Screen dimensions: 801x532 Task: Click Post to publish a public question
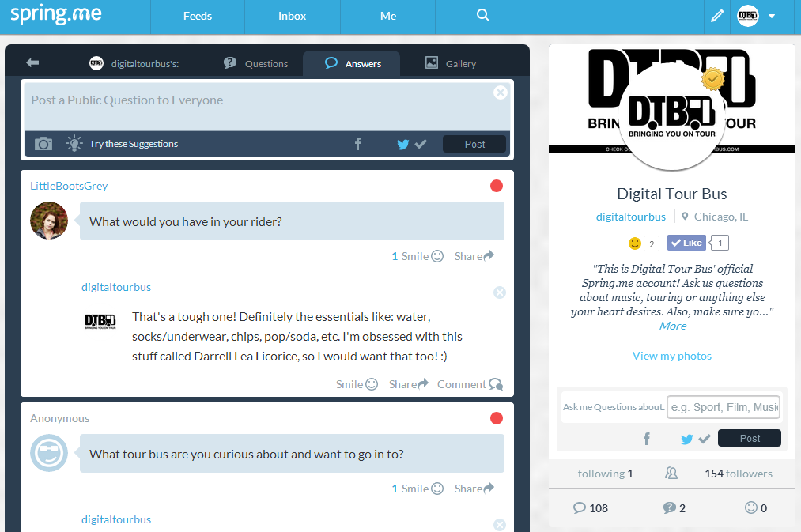[x=474, y=144]
